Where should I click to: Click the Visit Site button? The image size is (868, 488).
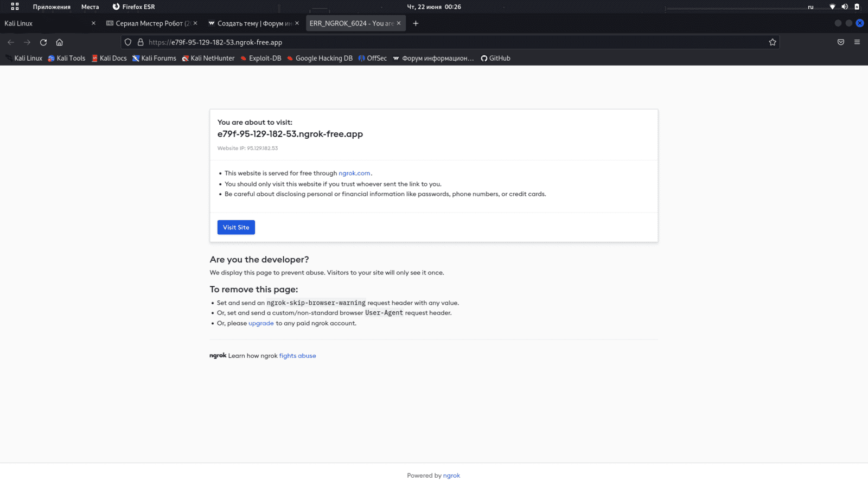(236, 227)
